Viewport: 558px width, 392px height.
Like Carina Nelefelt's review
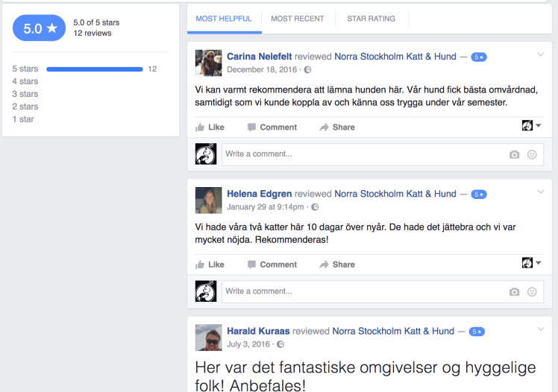(210, 127)
